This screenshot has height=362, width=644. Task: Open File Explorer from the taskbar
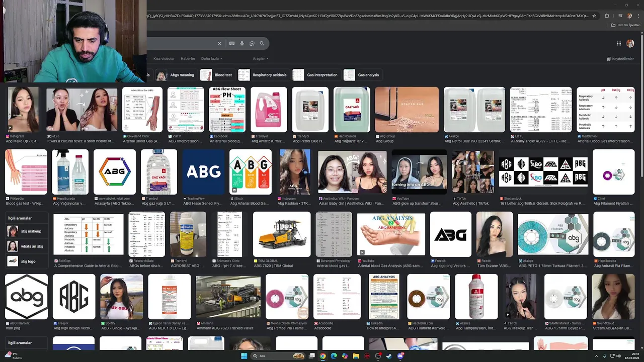coord(356,356)
